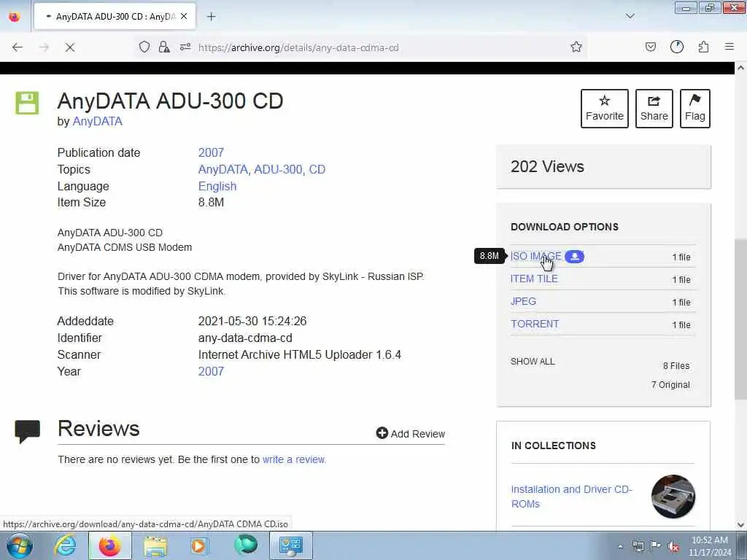Screen dimensions: 747x560
Task: Click the Add Review link
Action: (x=411, y=433)
